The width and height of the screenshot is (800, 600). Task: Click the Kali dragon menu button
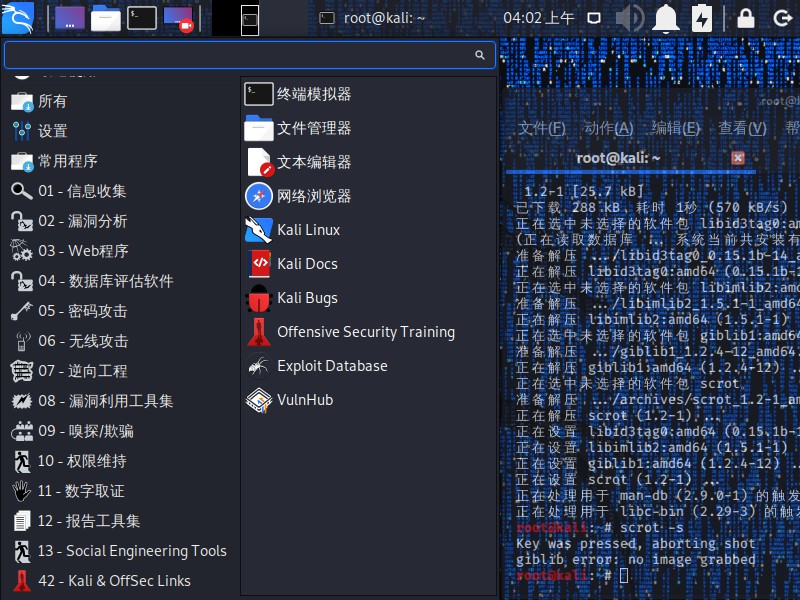click(18, 17)
